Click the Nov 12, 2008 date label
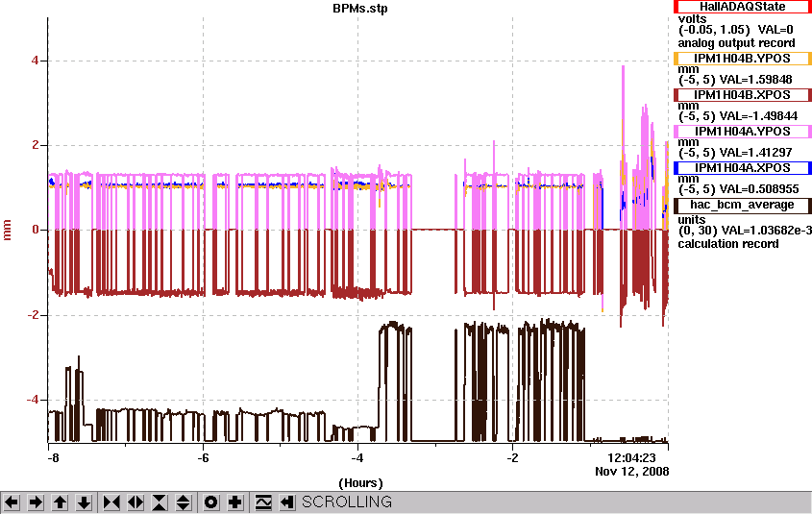Screen dimensions: 812x514 631,472
